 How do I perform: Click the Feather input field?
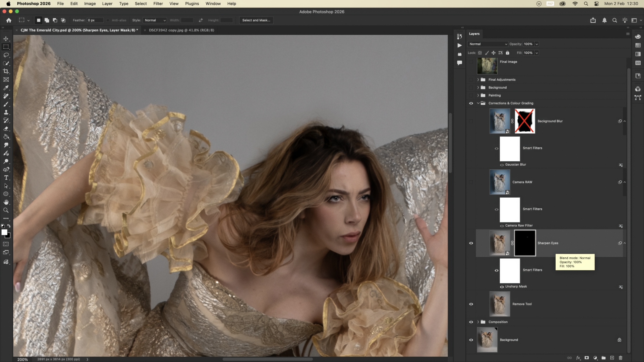click(95, 20)
